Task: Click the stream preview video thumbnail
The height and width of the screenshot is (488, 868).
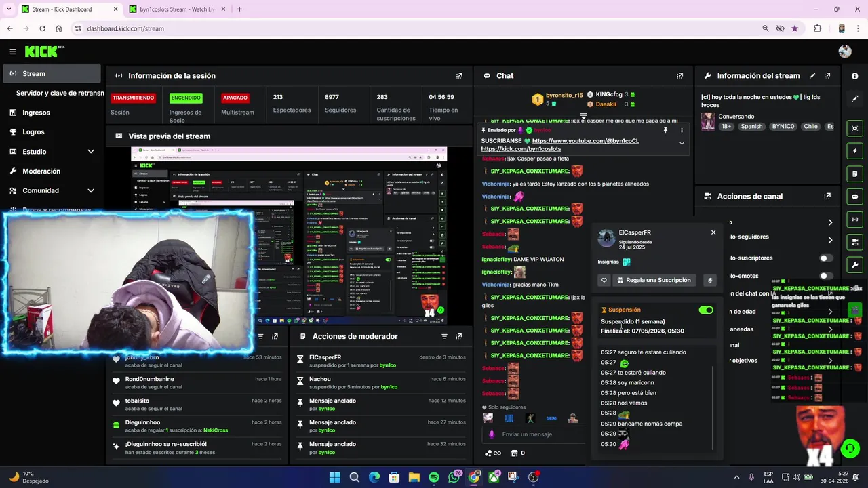Action: tap(289, 235)
